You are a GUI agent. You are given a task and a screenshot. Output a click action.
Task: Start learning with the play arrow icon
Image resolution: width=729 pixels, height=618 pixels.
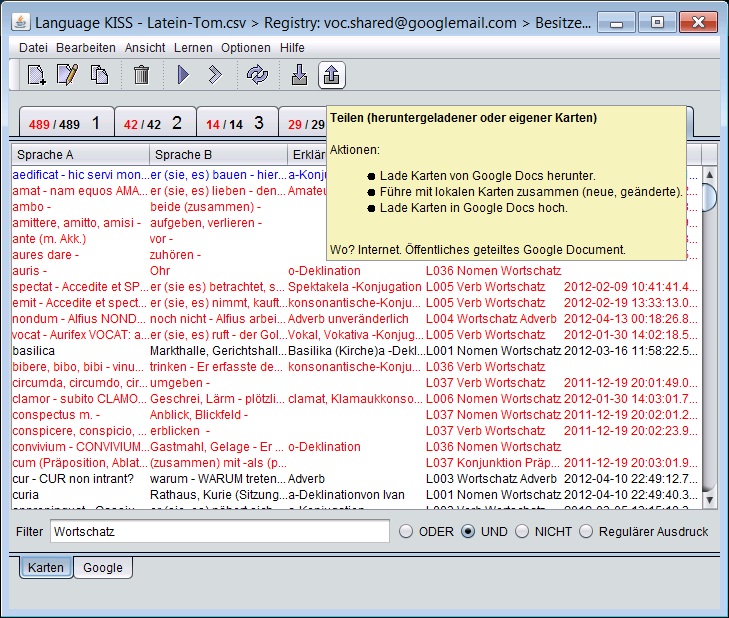pos(184,75)
